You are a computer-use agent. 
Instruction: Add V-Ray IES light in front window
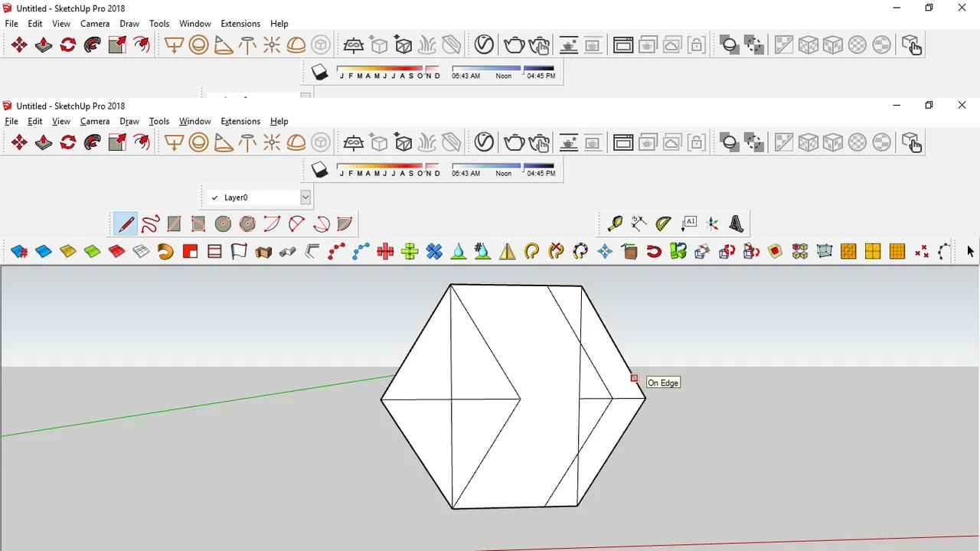click(247, 142)
